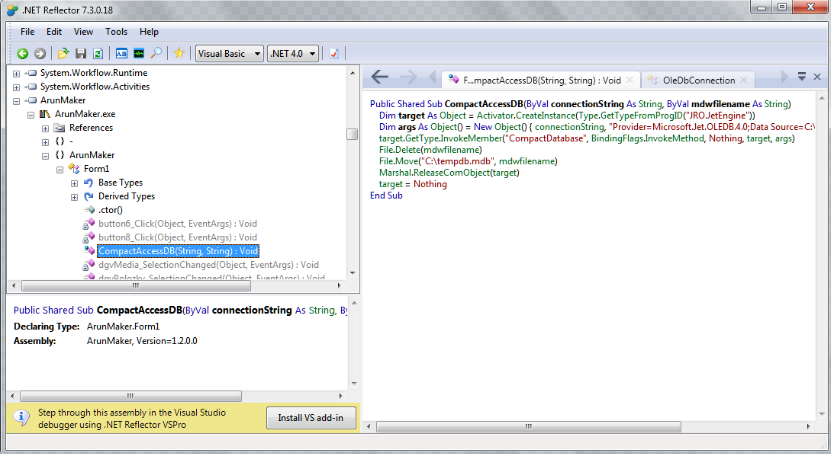Open the .NET 4.0 framework dropdown
This screenshot has width=831, height=454.
[293, 54]
